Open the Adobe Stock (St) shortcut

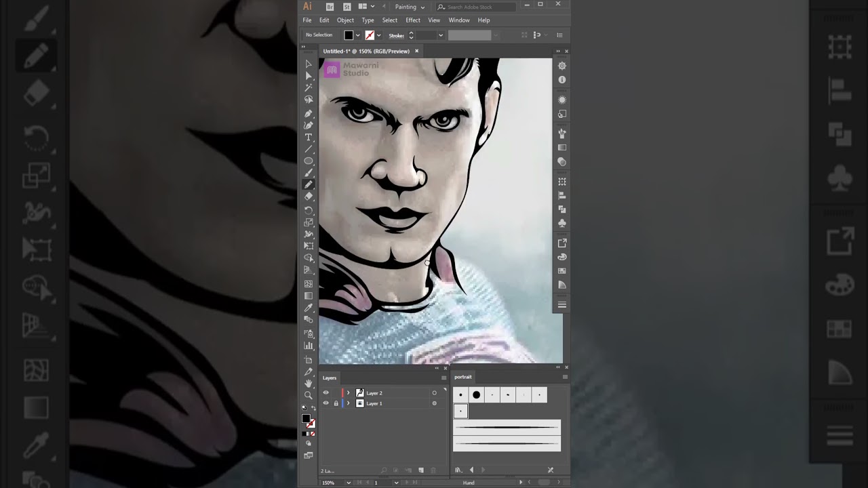pos(347,7)
